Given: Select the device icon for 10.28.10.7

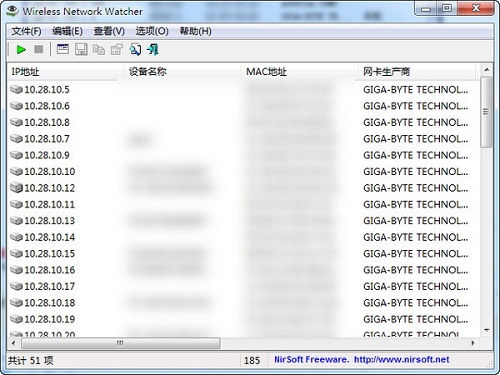Looking at the screenshot, I should click(16, 139).
